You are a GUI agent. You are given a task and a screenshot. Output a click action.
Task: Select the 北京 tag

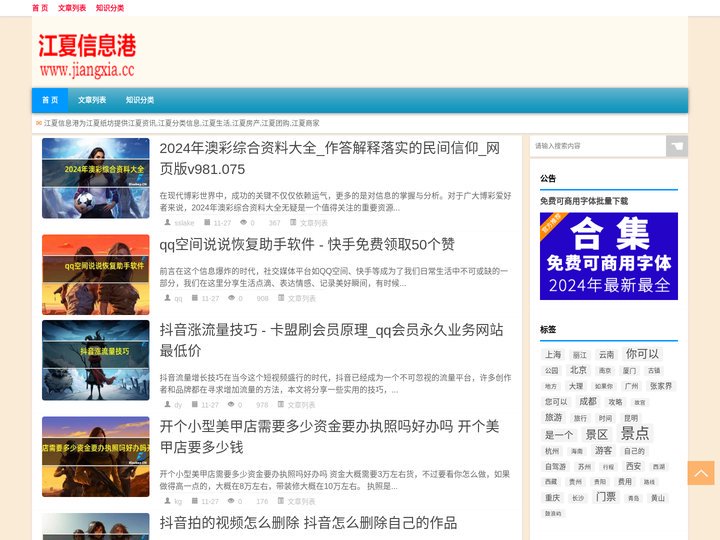(578, 370)
